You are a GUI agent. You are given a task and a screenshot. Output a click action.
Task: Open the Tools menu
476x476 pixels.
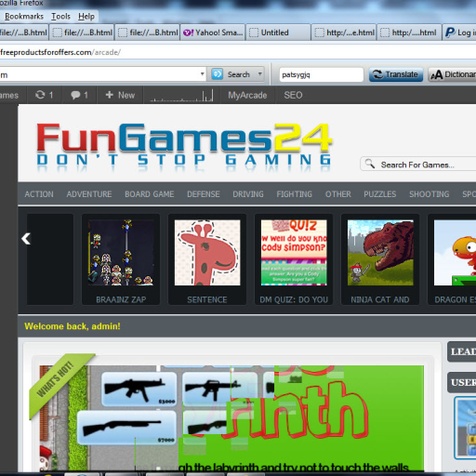point(60,16)
